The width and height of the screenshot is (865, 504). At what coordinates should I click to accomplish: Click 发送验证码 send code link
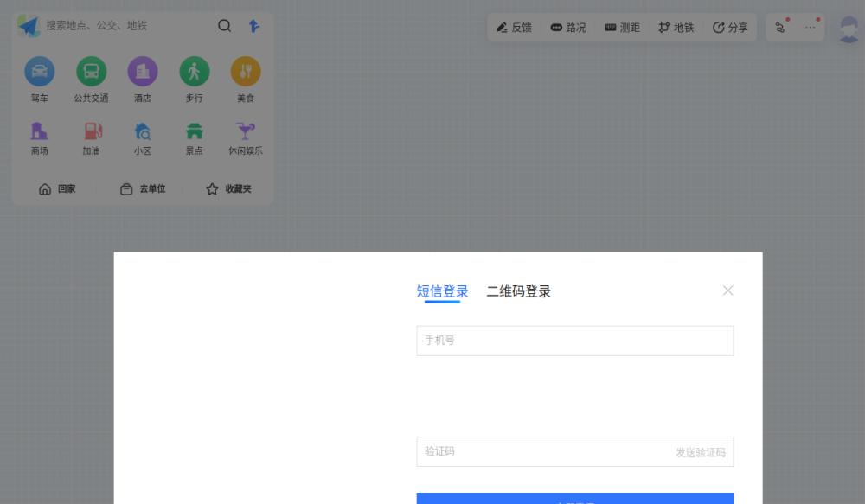(701, 452)
